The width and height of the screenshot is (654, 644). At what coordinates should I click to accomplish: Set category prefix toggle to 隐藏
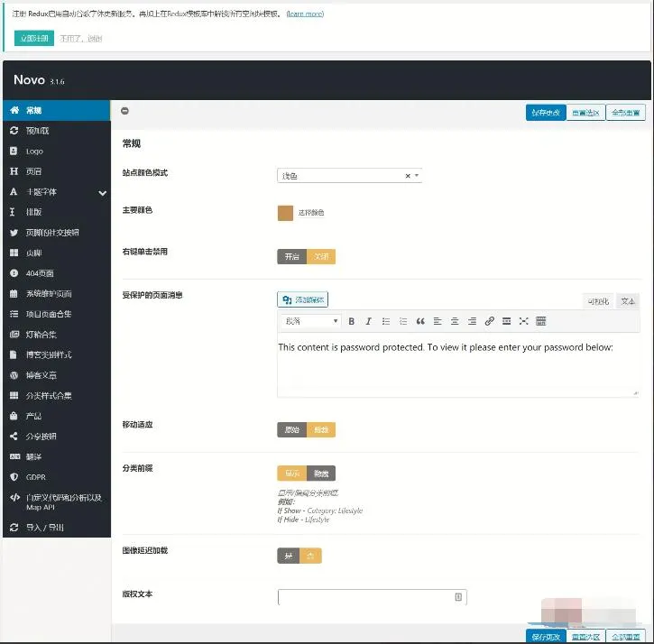tap(320, 473)
